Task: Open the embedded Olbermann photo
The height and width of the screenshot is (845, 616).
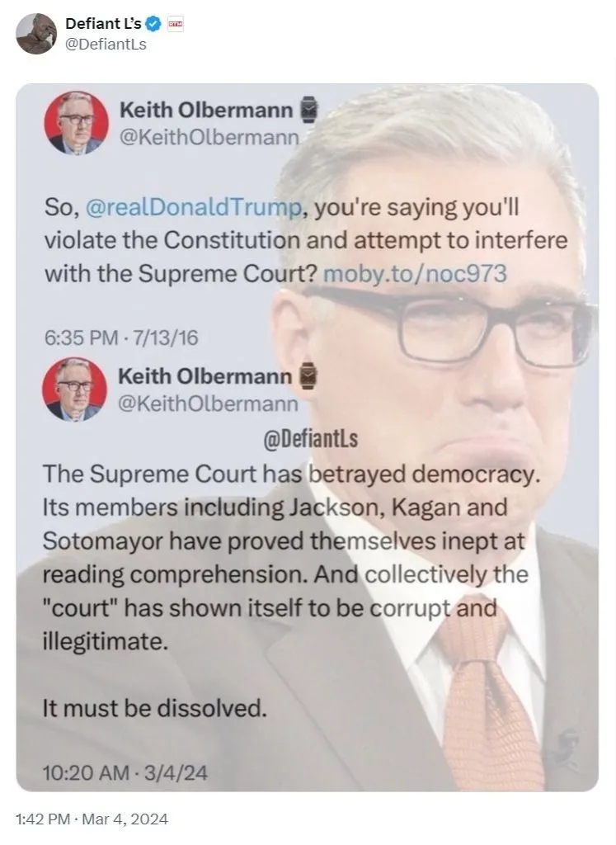Action: [x=308, y=437]
